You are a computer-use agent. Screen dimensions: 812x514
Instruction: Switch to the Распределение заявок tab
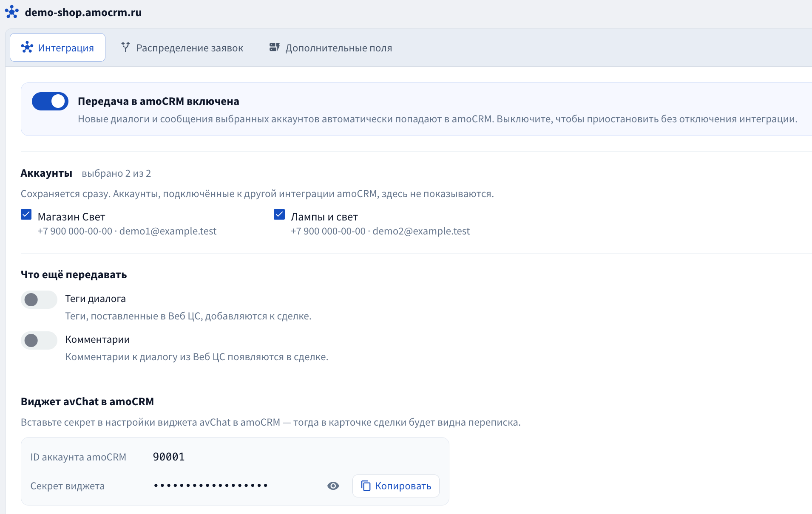pyautogui.click(x=182, y=48)
